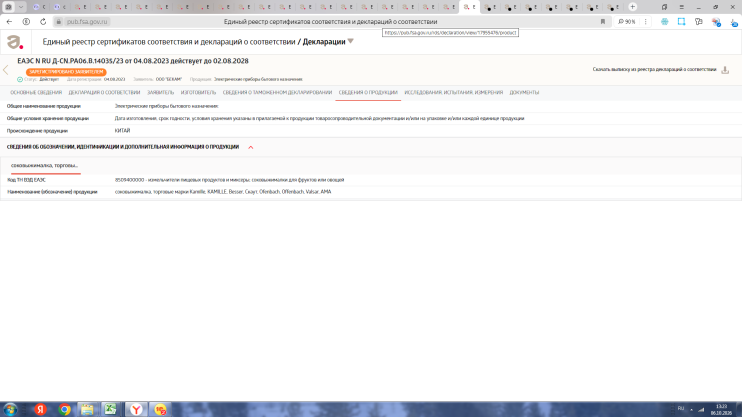Click the lock icon in the address bar

pyautogui.click(x=59, y=22)
